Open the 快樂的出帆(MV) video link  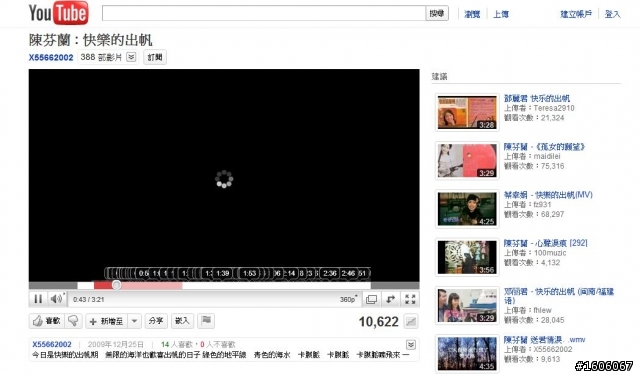pyautogui.click(x=548, y=195)
